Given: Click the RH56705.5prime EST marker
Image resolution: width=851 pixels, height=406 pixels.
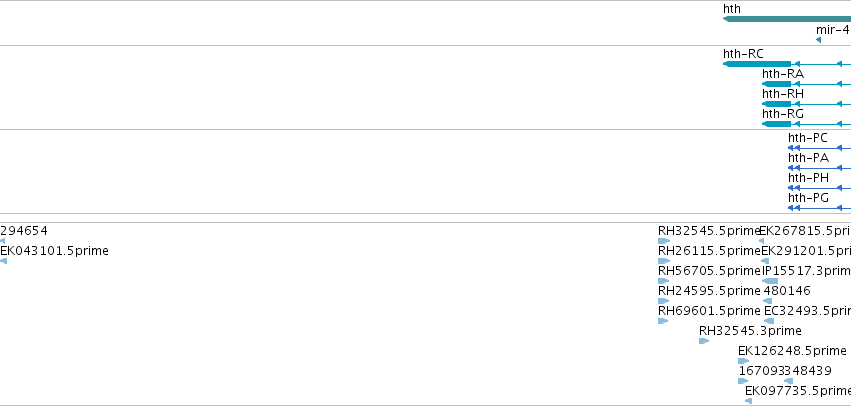Looking at the screenshot, I should (663, 281).
